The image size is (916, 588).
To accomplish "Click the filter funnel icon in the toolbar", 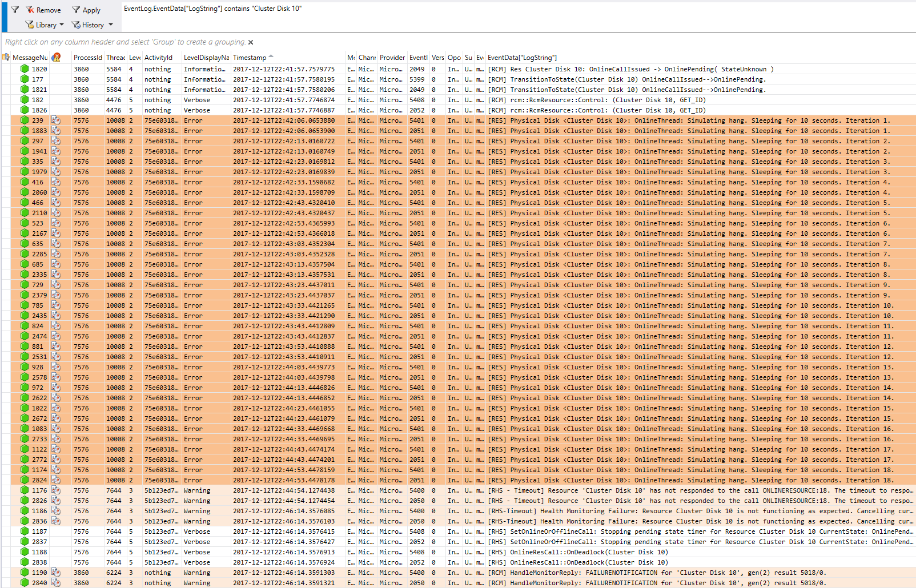I will click(x=15, y=9).
